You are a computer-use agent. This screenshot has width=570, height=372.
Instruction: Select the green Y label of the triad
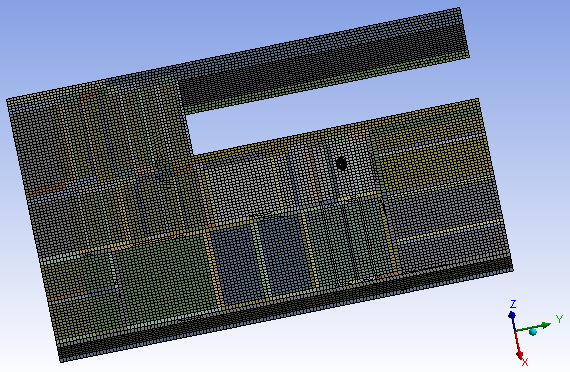click(x=559, y=319)
